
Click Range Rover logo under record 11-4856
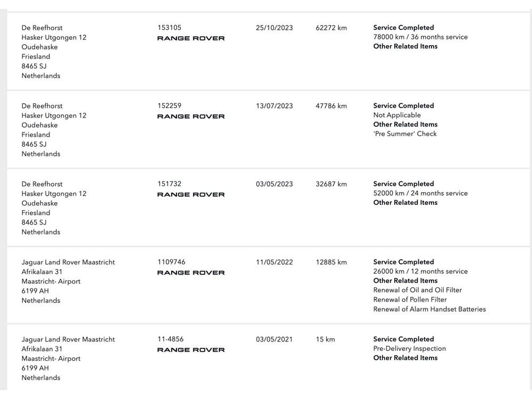point(191,350)
